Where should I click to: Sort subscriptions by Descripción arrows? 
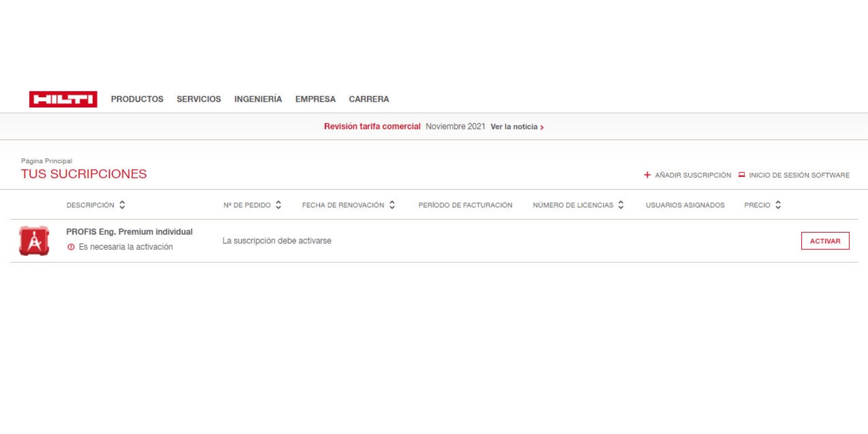[x=122, y=205]
